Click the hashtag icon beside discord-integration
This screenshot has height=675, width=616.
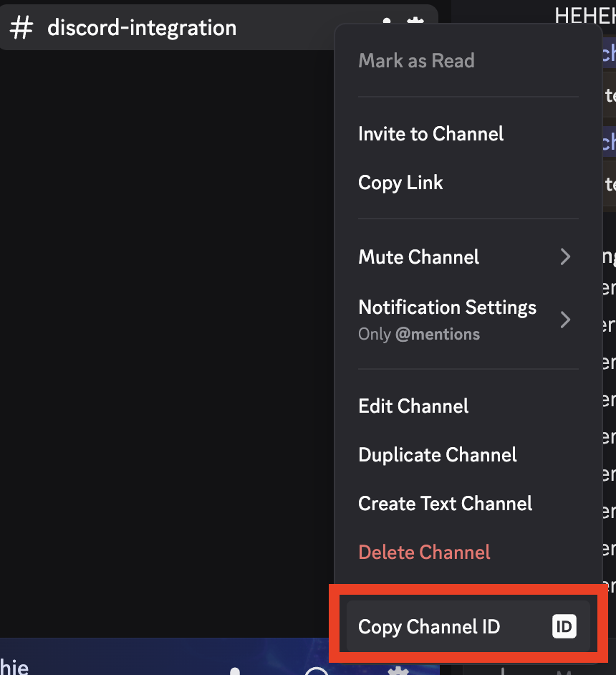coord(21,28)
